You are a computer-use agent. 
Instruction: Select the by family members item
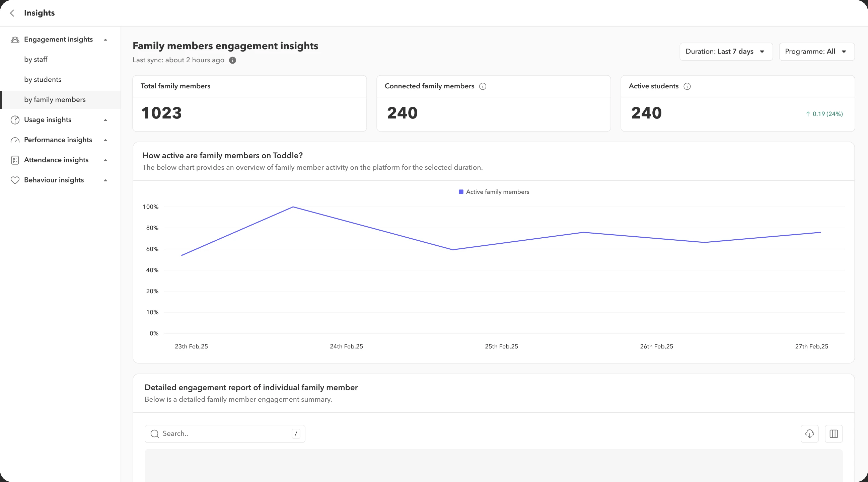coord(61,100)
